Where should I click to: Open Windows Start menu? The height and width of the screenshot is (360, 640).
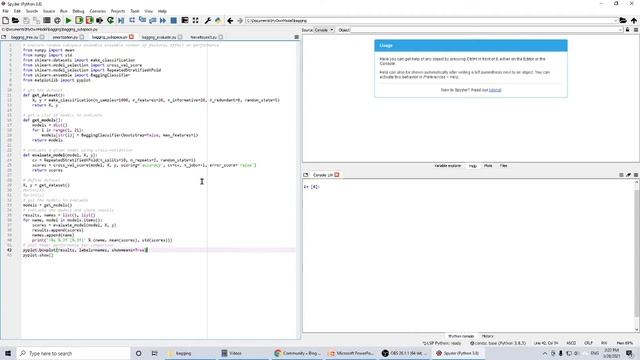pos(8,353)
